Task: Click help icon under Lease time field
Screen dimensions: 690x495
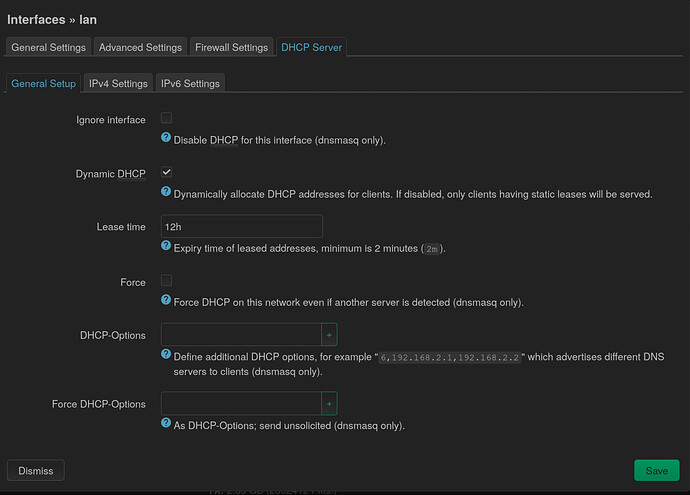Action: tap(166, 247)
